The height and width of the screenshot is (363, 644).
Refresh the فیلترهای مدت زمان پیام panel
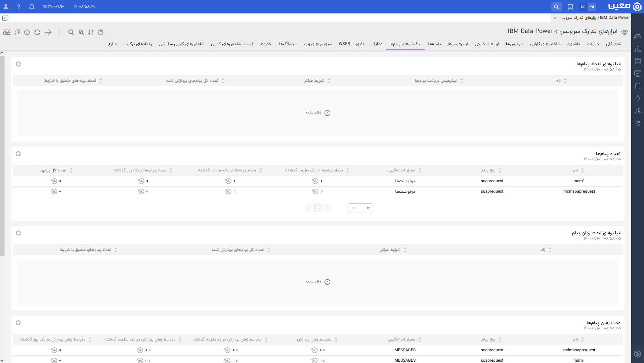pos(18,233)
